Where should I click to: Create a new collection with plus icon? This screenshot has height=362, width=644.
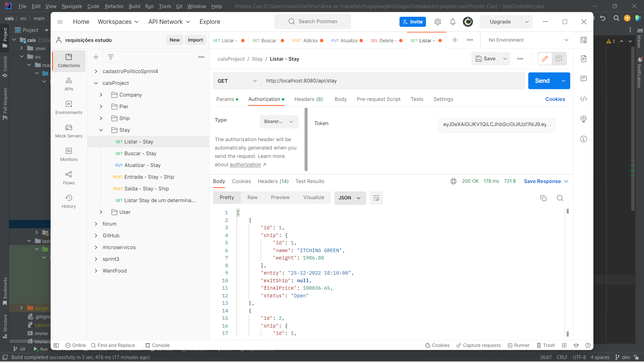(96, 57)
